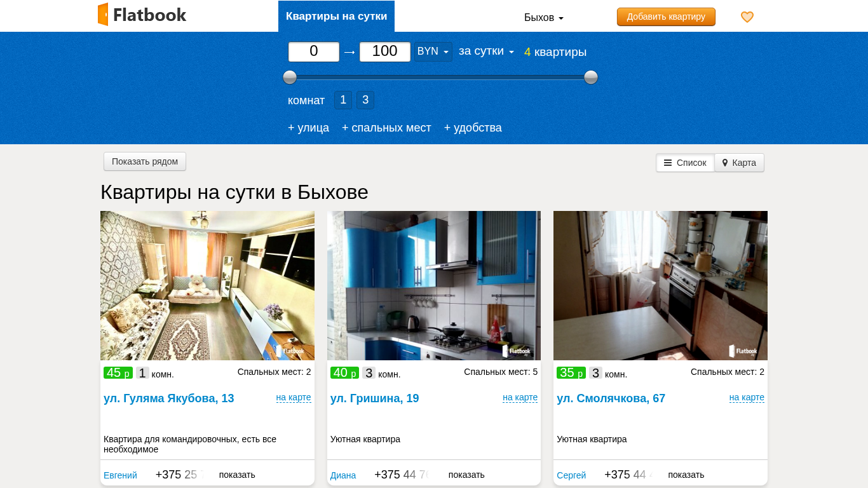This screenshot has width=868, height=488.
Task: Click the 45 р price badge
Action: pyautogui.click(x=118, y=373)
